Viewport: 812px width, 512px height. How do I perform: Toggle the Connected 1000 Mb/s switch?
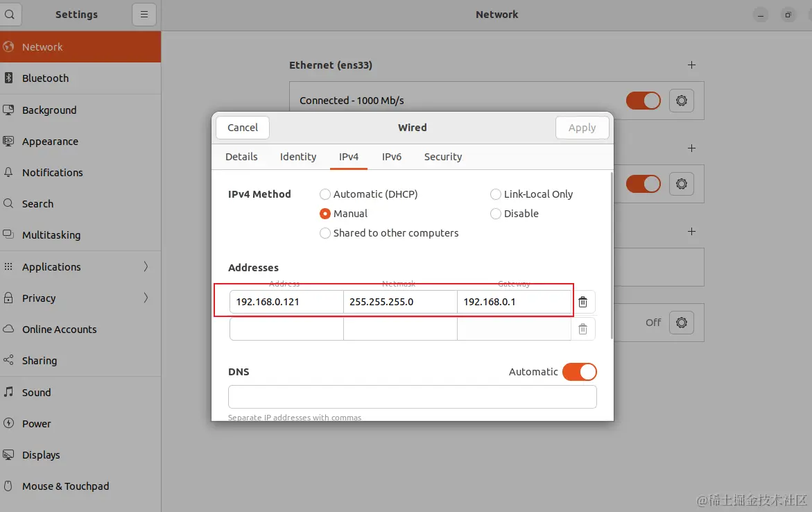coord(643,101)
